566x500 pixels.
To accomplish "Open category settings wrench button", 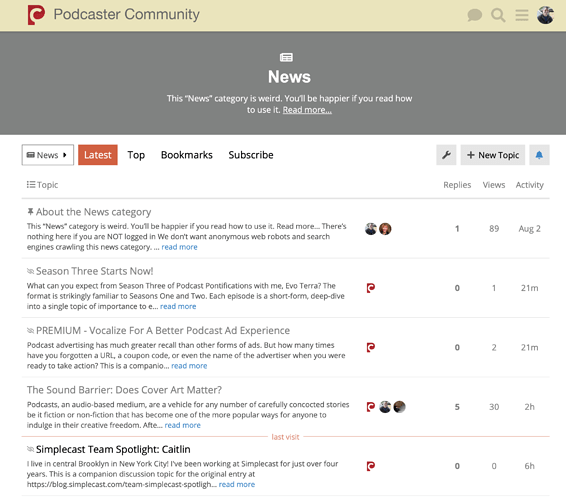I will tap(446, 155).
